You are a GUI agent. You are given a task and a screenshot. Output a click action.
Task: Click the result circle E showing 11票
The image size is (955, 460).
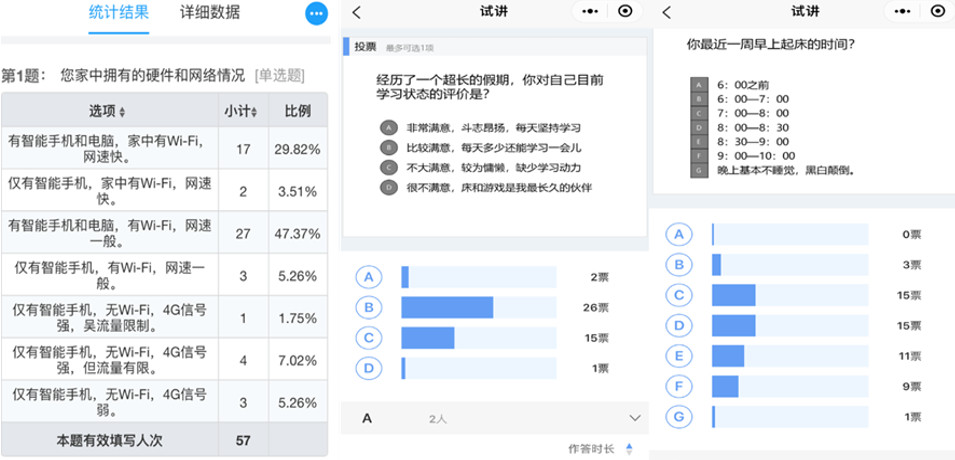(x=680, y=355)
